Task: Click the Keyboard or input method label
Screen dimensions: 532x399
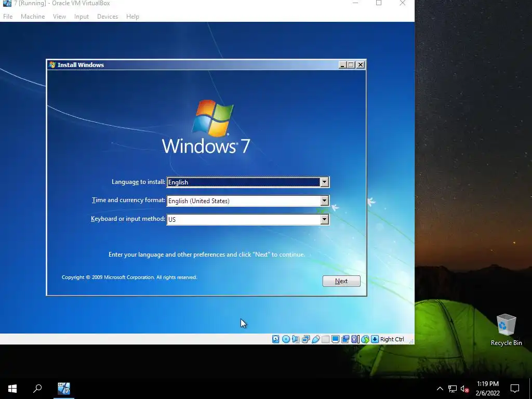Action: pos(128,219)
